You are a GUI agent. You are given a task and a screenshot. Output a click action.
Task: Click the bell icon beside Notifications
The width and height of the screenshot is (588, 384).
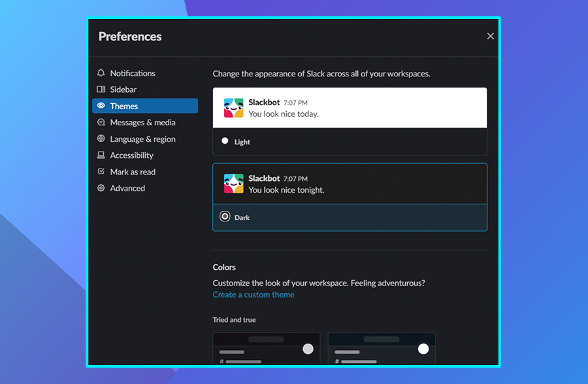pyautogui.click(x=101, y=72)
